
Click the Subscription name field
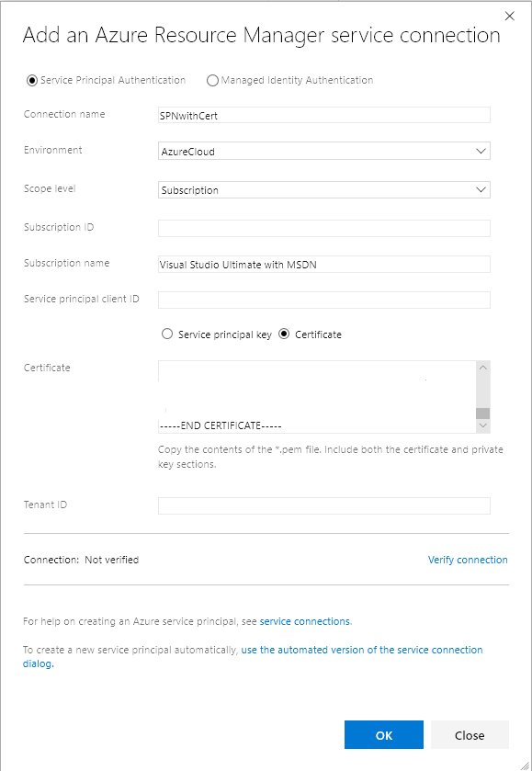(x=322, y=264)
